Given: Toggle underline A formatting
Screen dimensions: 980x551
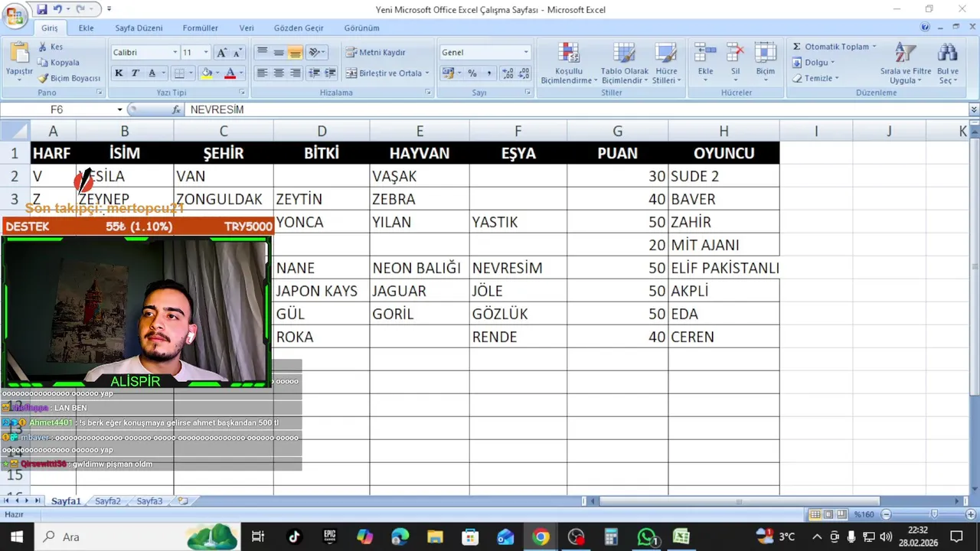Looking at the screenshot, I should pyautogui.click(x=152, y=73).
